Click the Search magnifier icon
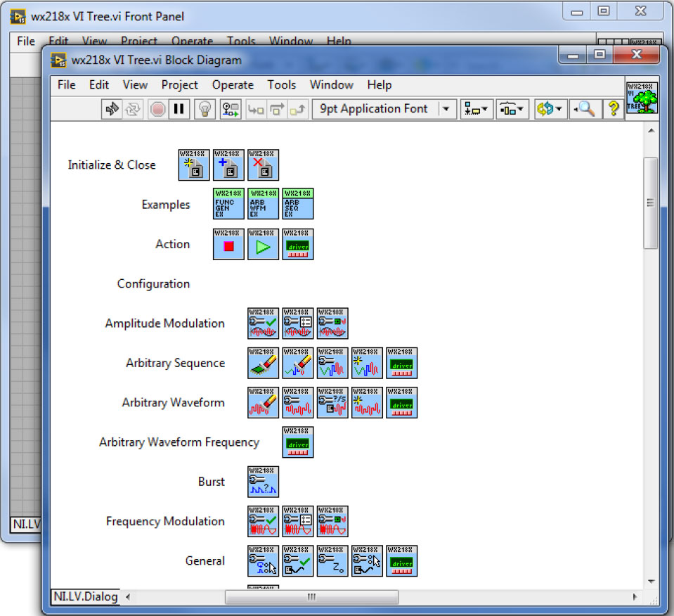The width and height of the screenshot is (674, 616). coord(585,109)
